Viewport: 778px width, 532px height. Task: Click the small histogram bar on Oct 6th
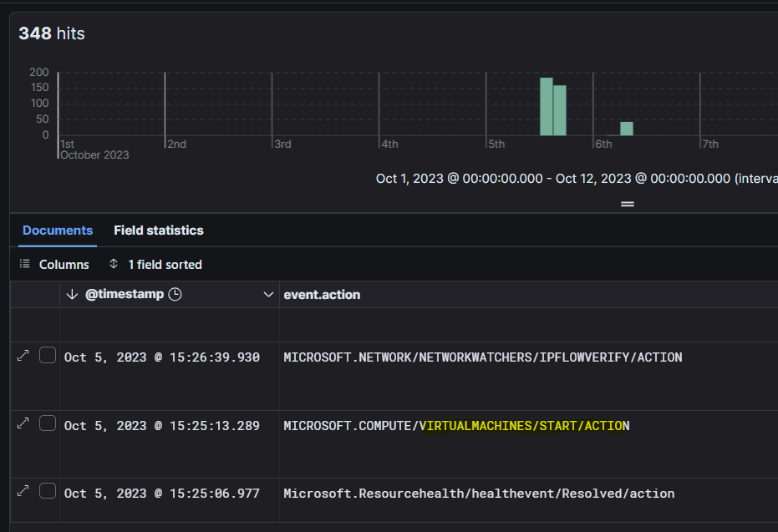click(627, 129)
